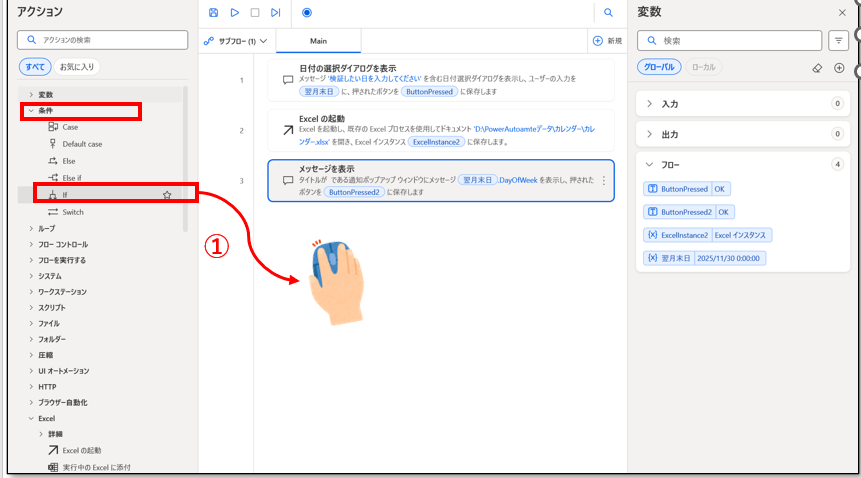Click the Stop flow square icon
This screenshot has height=478, width=861.
click(x=255, y=13)
